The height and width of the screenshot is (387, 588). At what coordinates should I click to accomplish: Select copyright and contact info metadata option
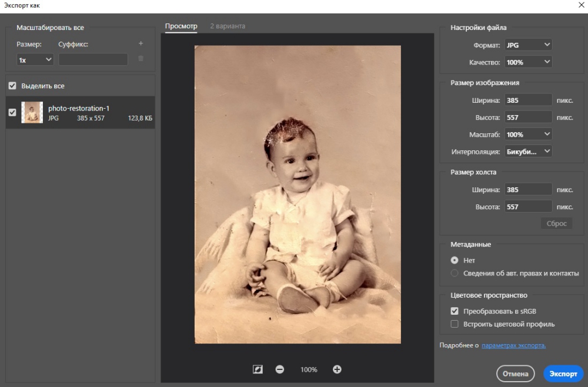(x=455, y=273)
